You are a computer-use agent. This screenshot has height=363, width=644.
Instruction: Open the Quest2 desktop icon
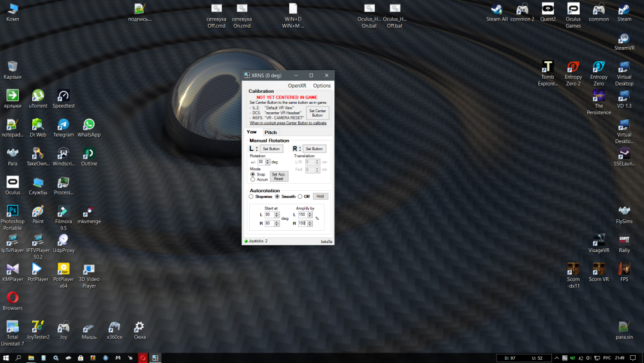click(x=548, y=12)
